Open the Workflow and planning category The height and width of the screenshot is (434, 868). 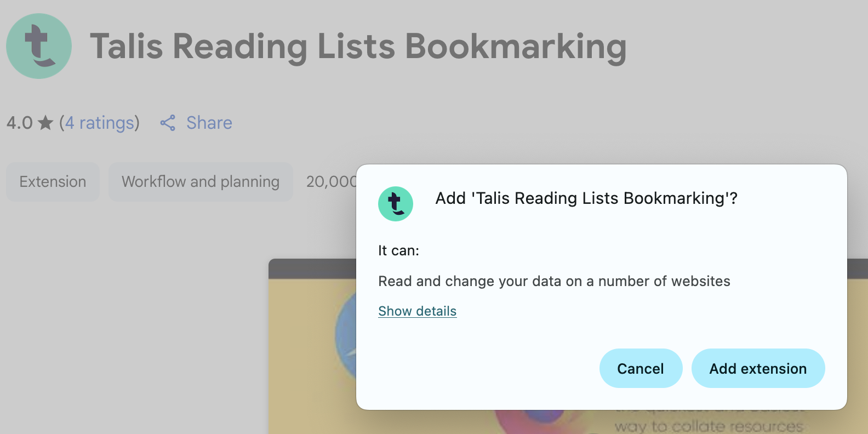201,181
